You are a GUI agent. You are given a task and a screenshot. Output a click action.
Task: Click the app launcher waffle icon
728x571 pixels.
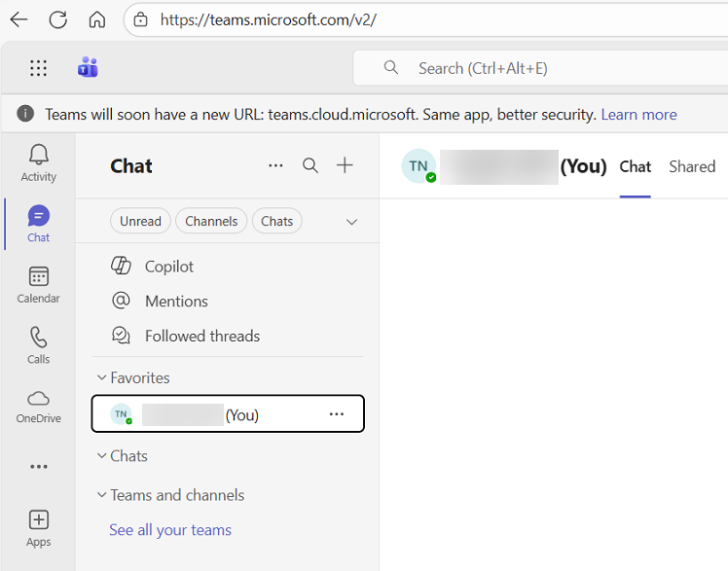coord(39,68)
